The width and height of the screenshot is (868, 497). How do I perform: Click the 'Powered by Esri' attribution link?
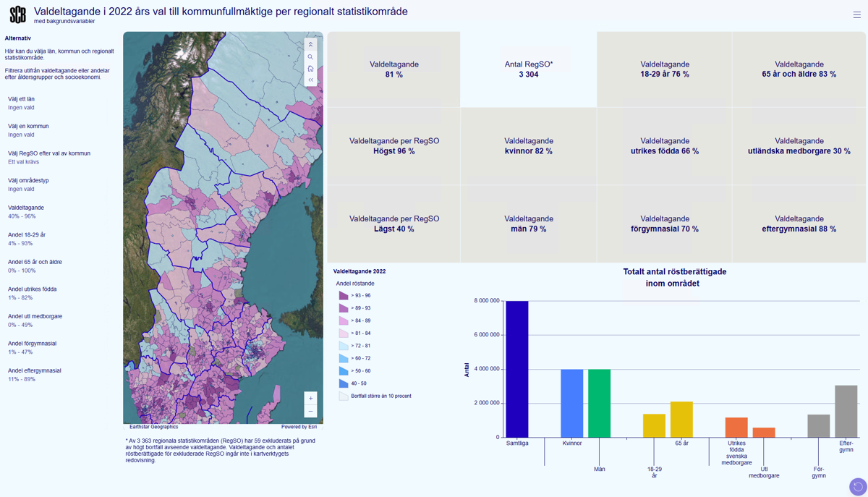[x=299, y=427]
